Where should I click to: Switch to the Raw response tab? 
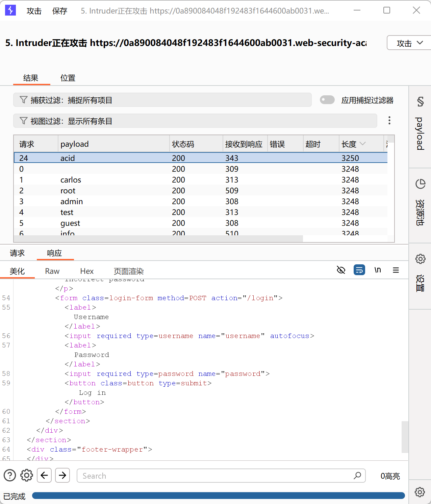52,271
